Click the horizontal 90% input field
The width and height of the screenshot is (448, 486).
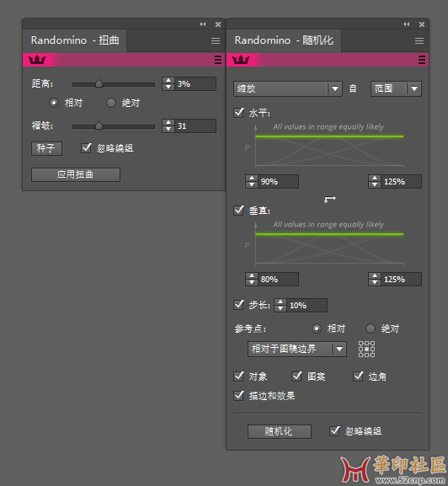tap(278, 181)
